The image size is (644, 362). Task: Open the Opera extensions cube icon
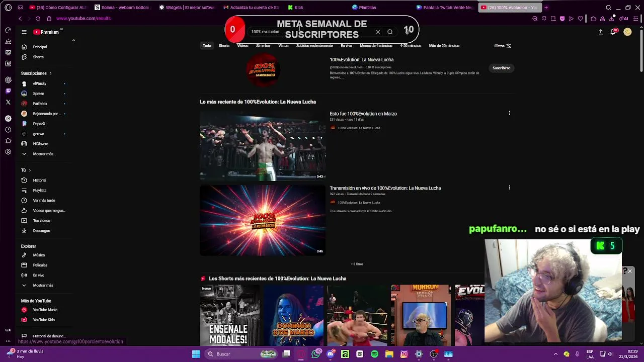pos(593,19)
